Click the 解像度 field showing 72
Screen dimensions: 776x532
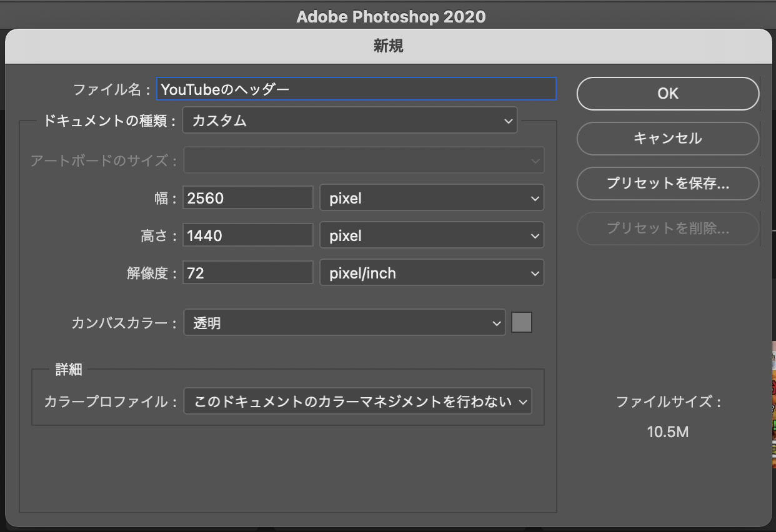(247, 272)
